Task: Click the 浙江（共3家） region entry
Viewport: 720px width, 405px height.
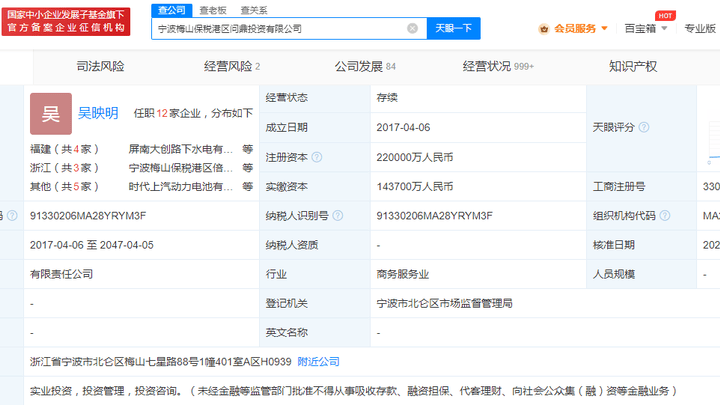Action: pyautogui.click(x=64, y=168)
